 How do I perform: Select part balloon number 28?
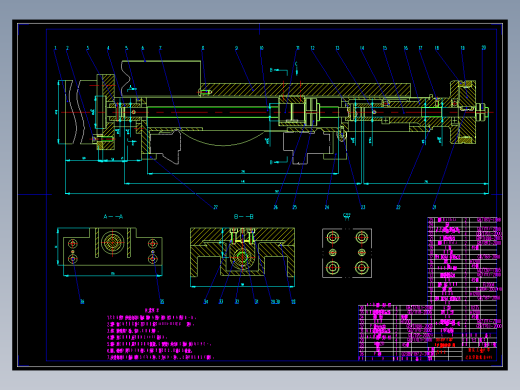[x=293, y=302]
